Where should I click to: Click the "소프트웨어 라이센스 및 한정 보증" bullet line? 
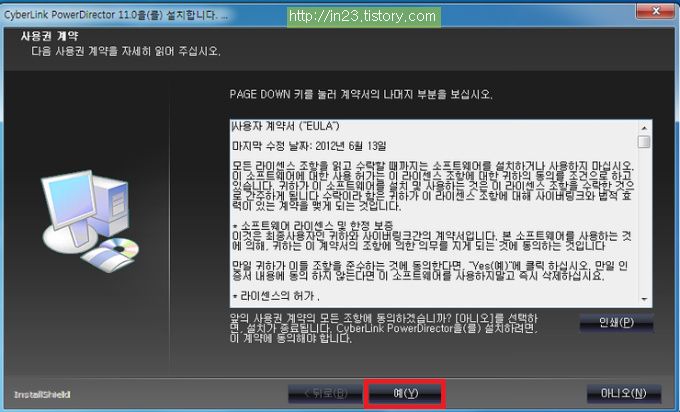click(313, 225)
